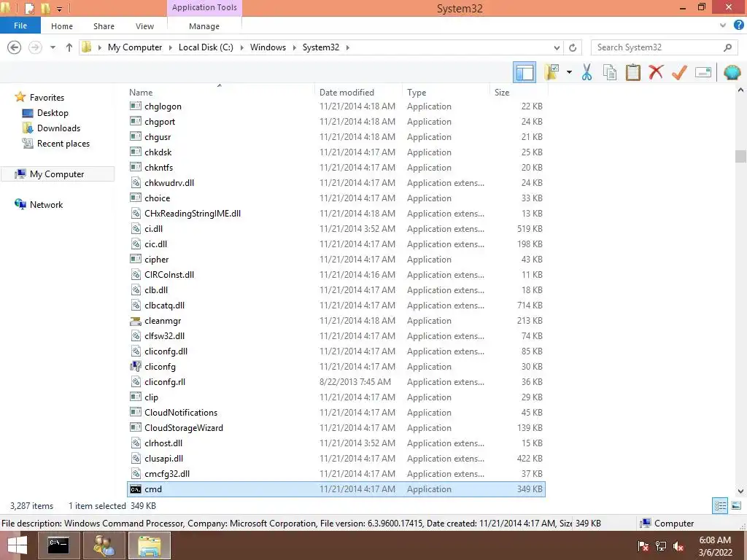This screenshot has height=560, width=747.
Task: Select My Computer in the navigation pane
Action: click(57, 174)
